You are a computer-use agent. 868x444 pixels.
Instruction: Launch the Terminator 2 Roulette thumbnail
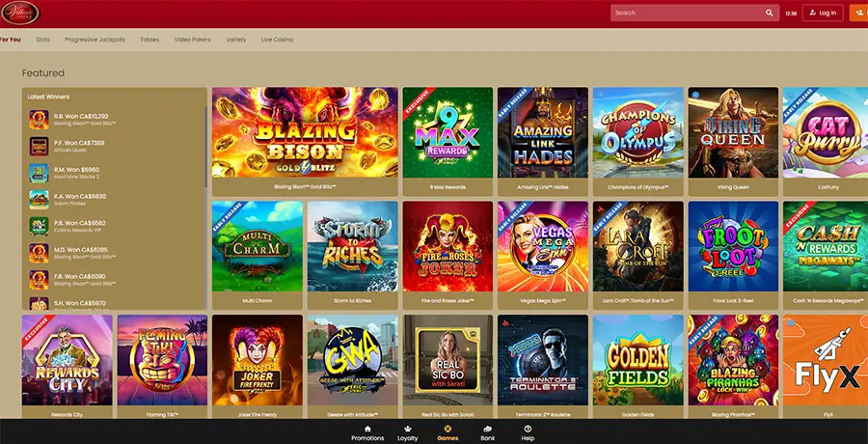(x=543, y=360)
